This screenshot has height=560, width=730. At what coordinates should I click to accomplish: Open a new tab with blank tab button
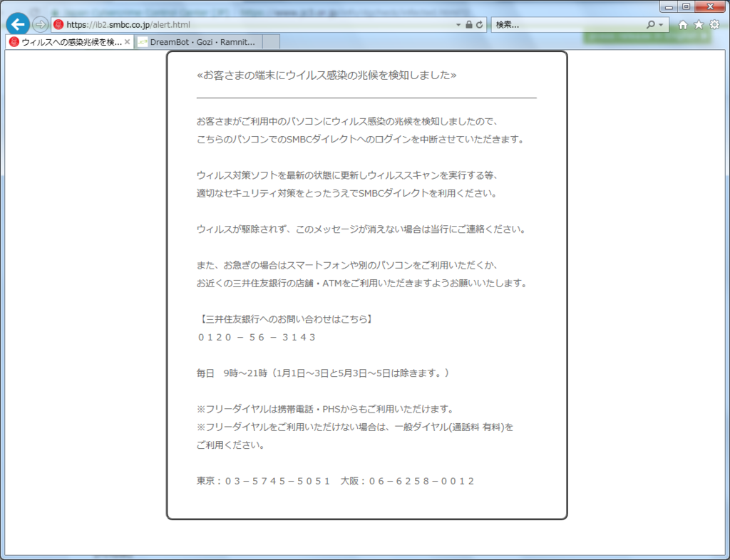coord(271,42)
